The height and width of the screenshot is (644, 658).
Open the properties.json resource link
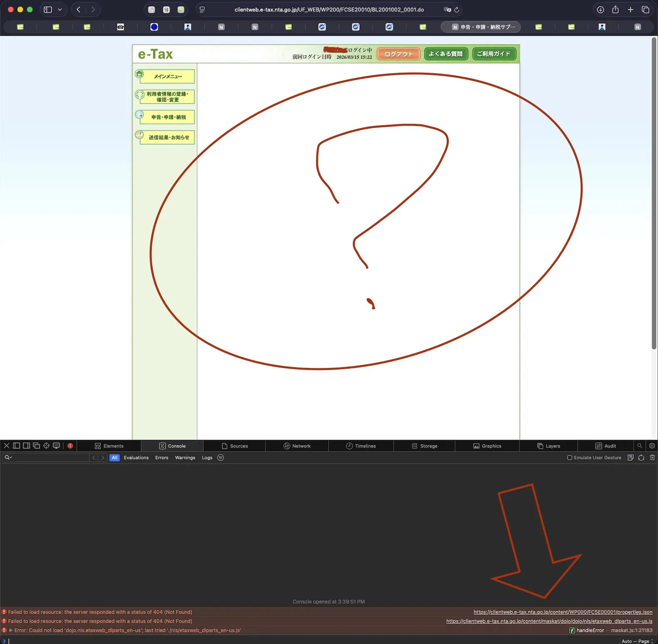563,612
